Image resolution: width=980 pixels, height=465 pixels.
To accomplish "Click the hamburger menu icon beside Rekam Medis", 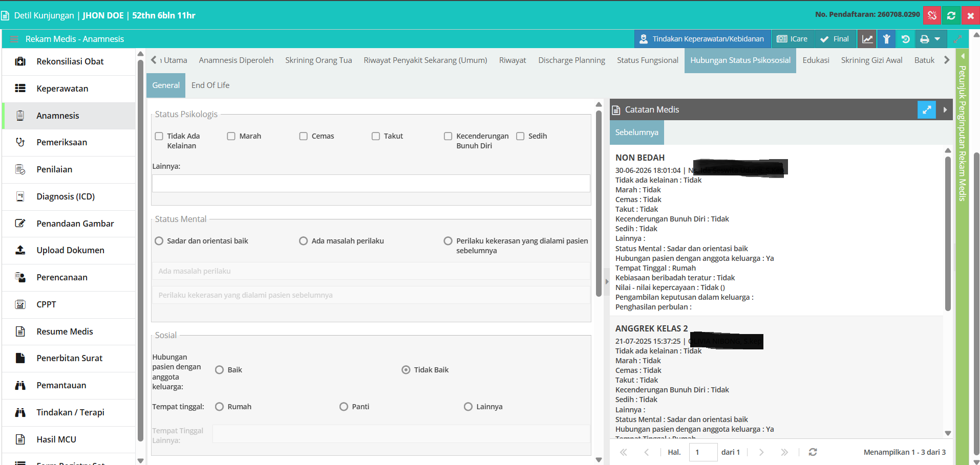I will point(14,39).
